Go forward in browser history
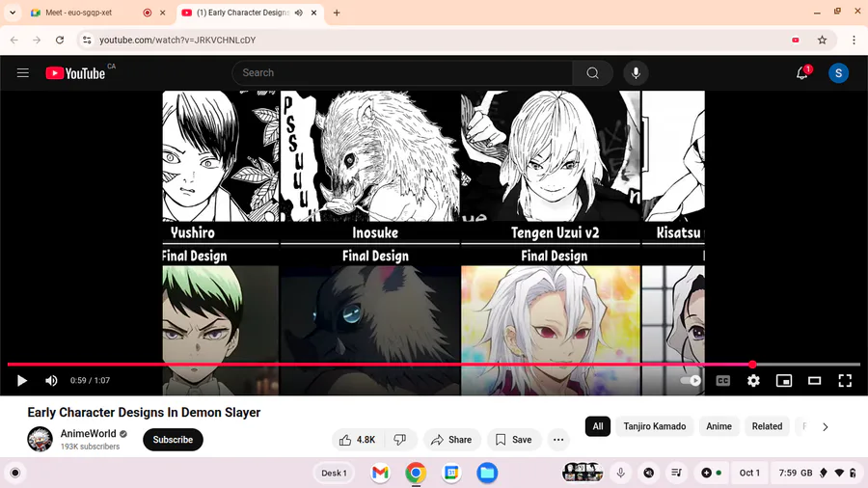Image resolution: width=868 pixels, height=488 pixels. 37,40
